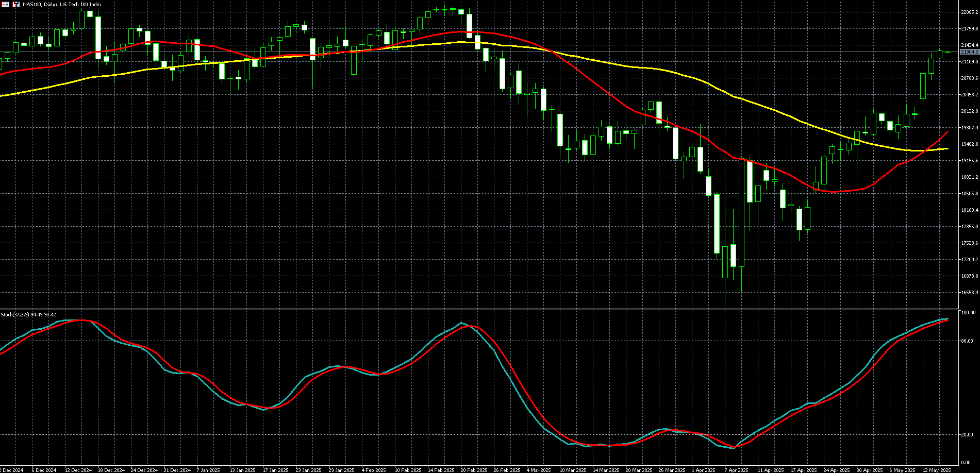Click the 23 Jan 2025 date label
This screenshot has width=980, height=473.
coord(308,470)
